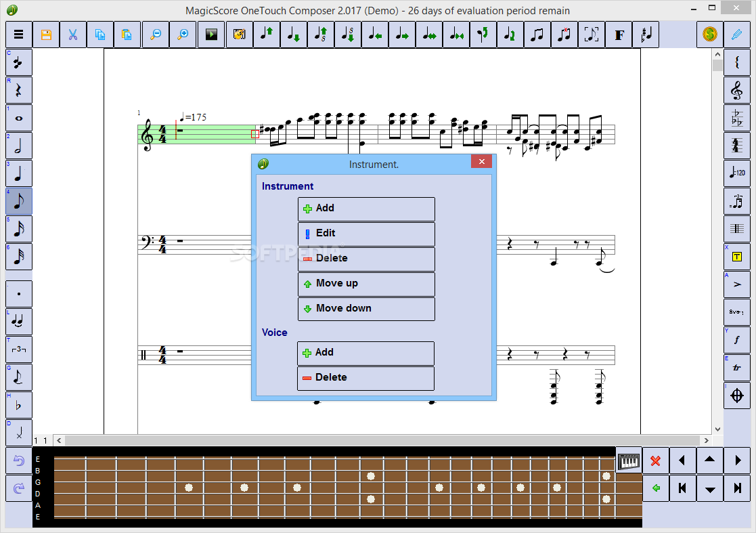Click the Zoom out magnifier
This screenshot has height=533, width=756.
155,35
